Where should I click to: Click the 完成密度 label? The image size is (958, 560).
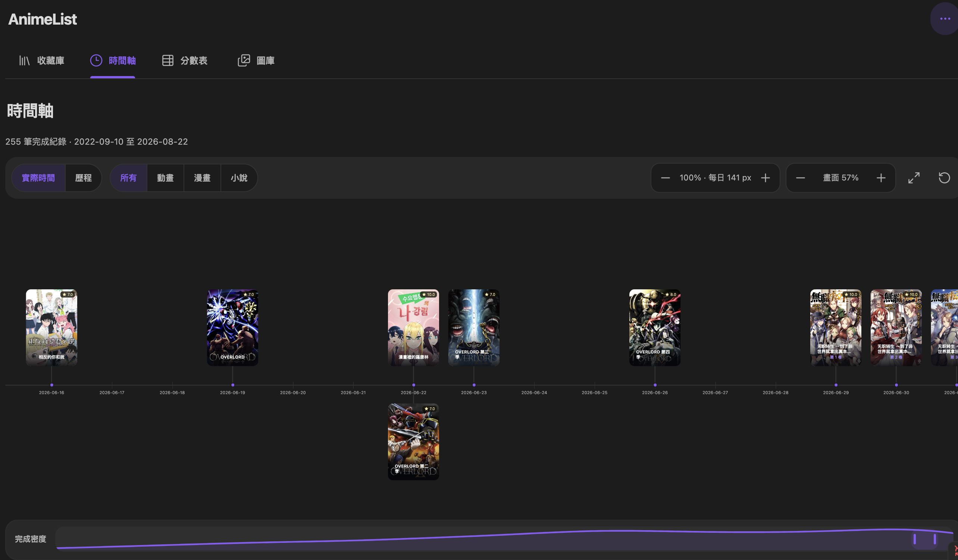tap(31, 539)
